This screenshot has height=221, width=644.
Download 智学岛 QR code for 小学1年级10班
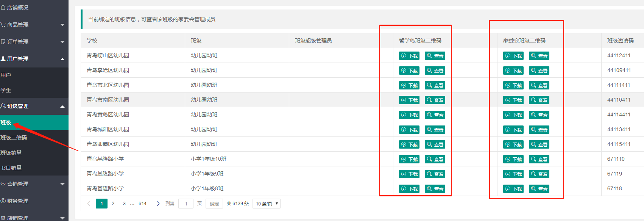pyautogui.click(x=409, y=159)
